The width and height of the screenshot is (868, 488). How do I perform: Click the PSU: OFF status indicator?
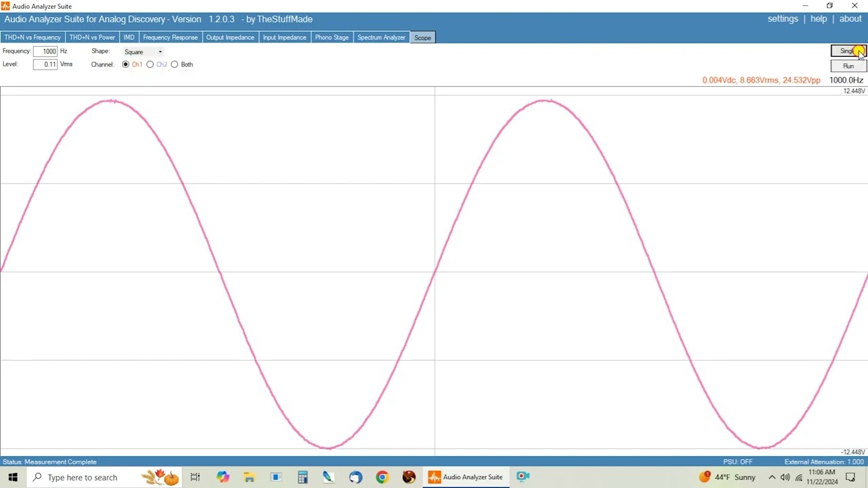click(x=738, y=462)
